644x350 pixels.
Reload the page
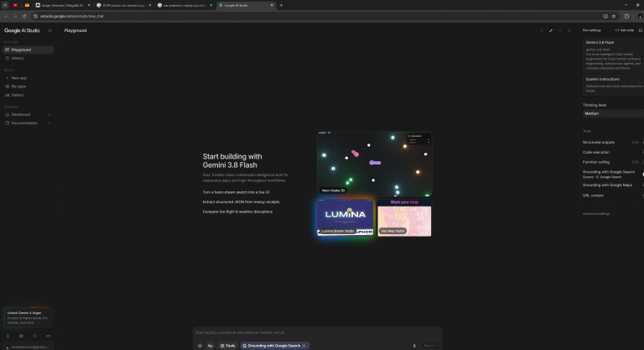click(24, 16)
